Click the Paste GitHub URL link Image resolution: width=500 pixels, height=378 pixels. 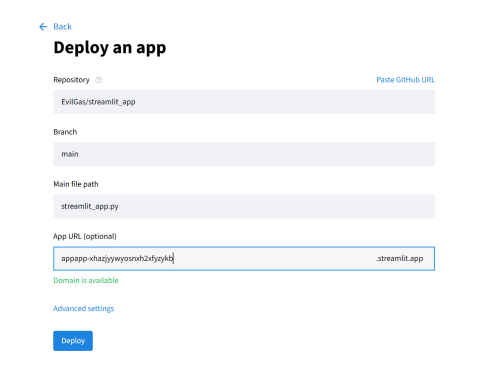tap(405, 80)
